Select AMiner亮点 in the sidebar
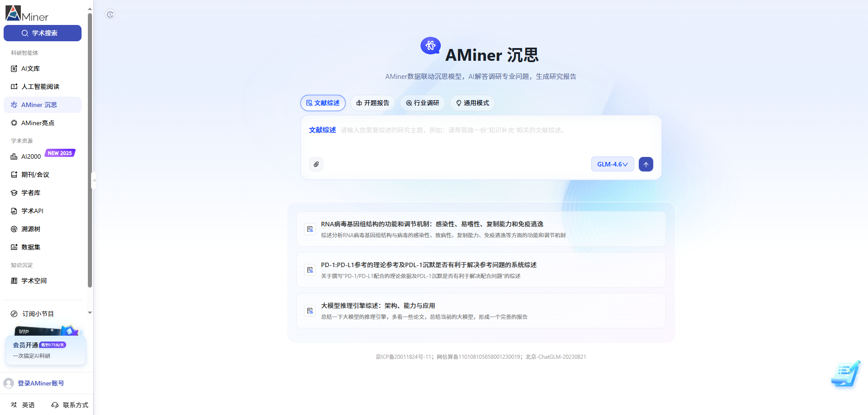 tap(37, 123)
